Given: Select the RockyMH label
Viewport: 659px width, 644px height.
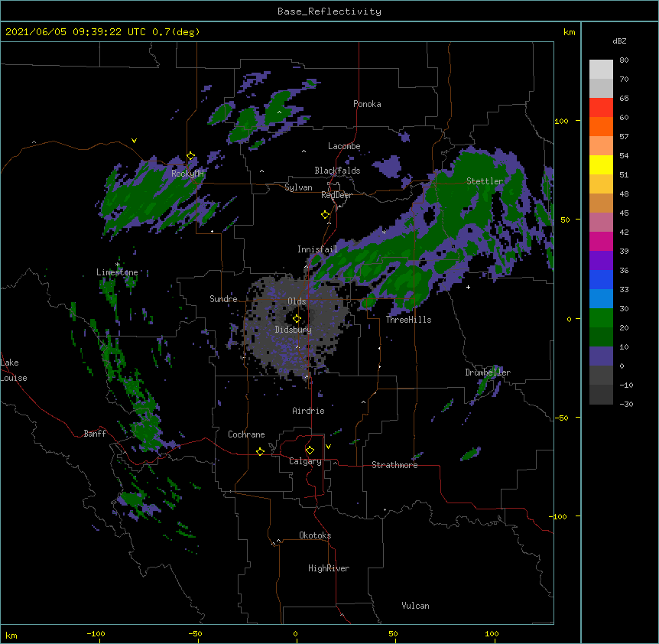Looking at the screenshot, I should pos(187,173).
